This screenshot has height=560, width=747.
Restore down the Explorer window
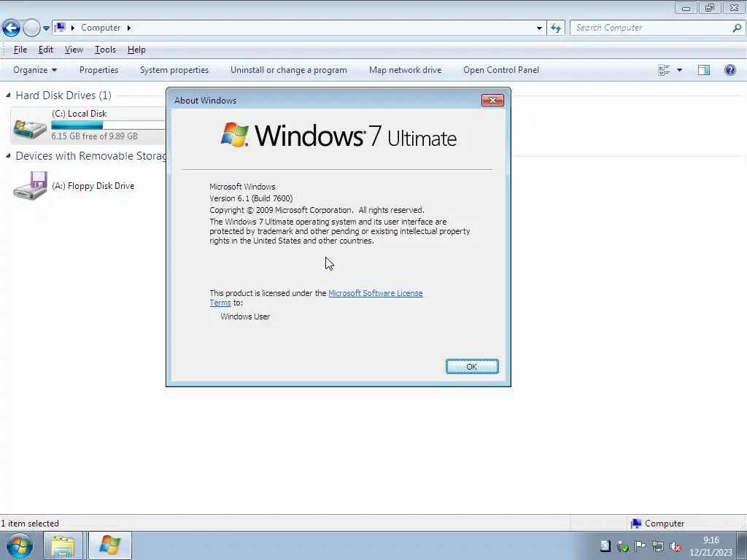pyautogui.click(x=710, y=8)
